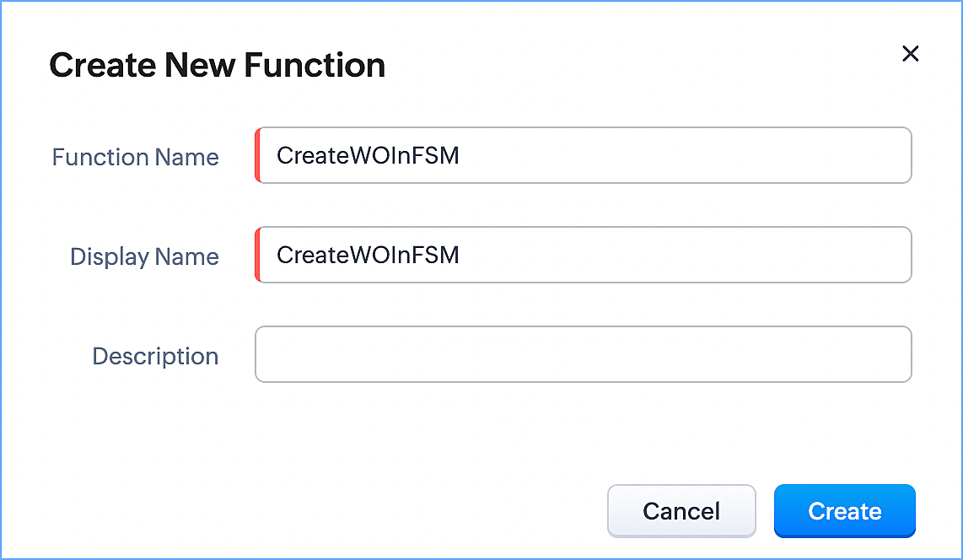Click CreateWOInFSM text in Display Name field
This screenshot has width=963, height=560.
368,256
